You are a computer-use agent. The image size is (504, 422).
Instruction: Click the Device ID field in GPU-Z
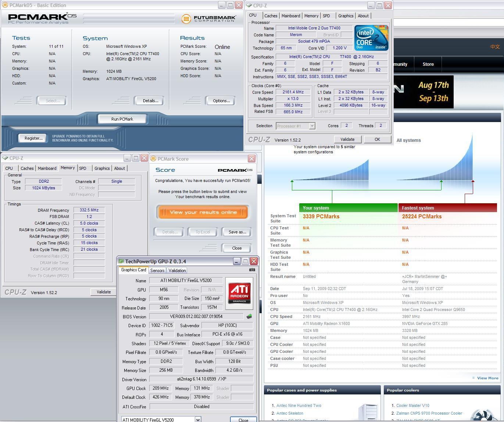162,325
